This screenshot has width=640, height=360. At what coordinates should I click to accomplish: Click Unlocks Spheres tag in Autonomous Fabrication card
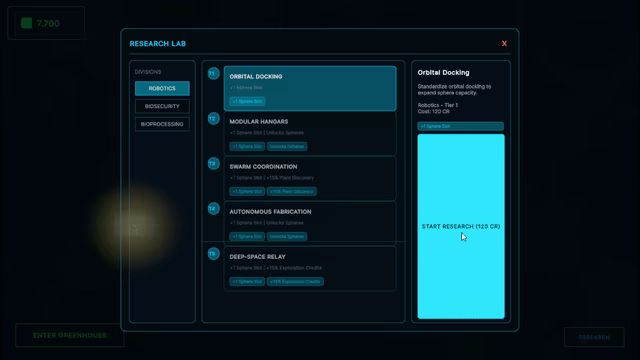[287, 236]
